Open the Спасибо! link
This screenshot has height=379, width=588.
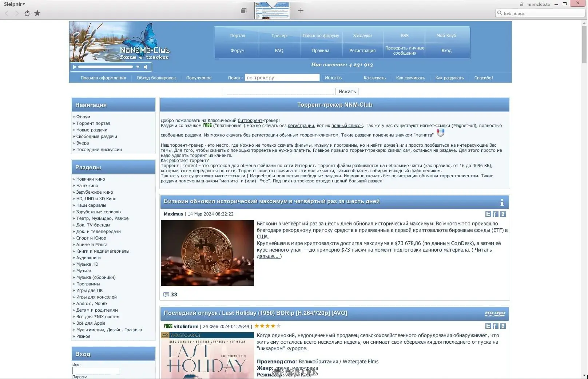click(x=484, y=78)
